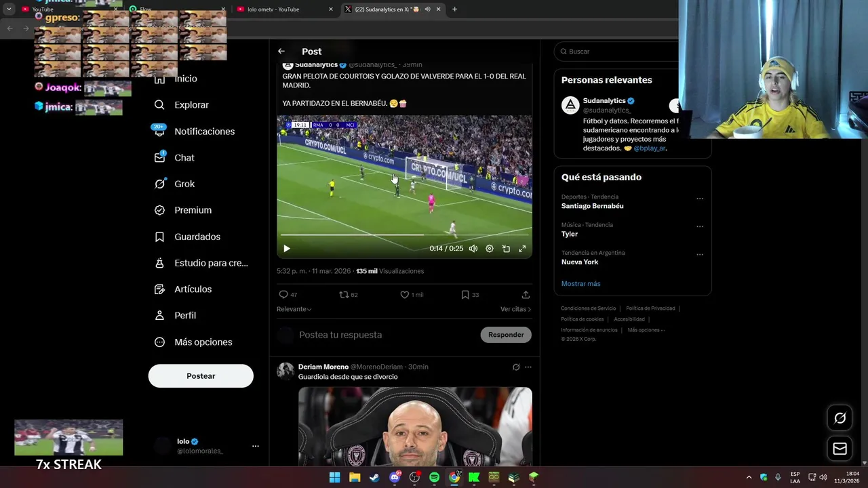Open the Ver citas link

tap(515, 309)
